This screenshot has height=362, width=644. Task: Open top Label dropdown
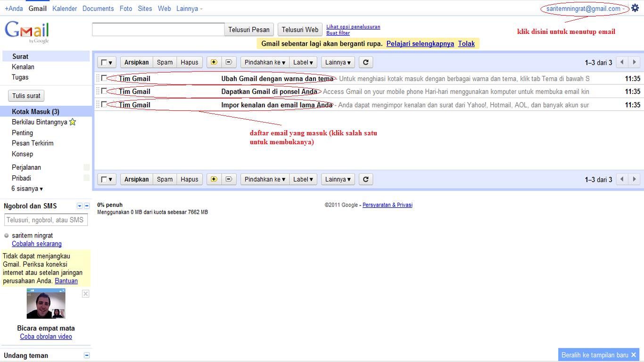click(303, 62)
